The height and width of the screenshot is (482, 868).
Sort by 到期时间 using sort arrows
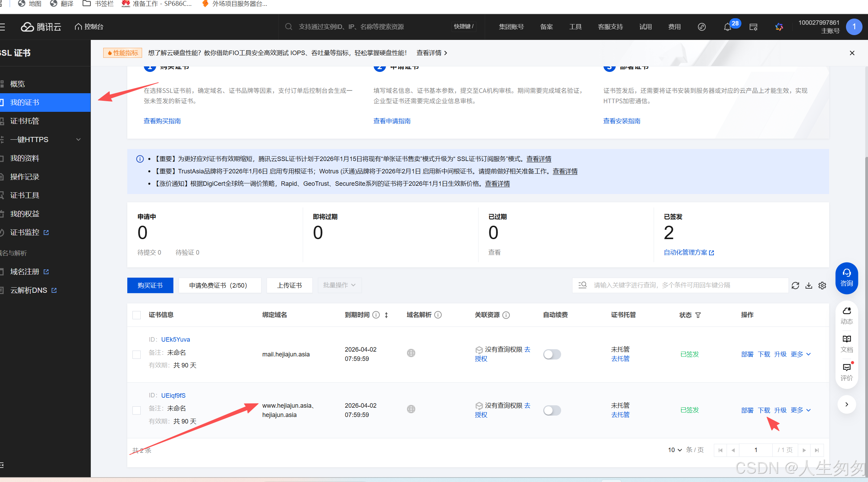[386, 315]
